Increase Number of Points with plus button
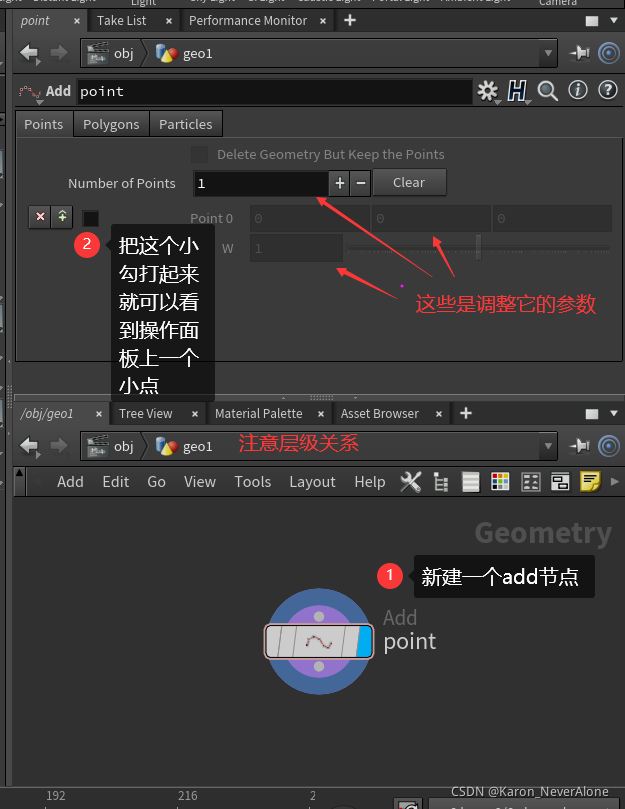This screenshot has height=809, width=625. point(340,183)
